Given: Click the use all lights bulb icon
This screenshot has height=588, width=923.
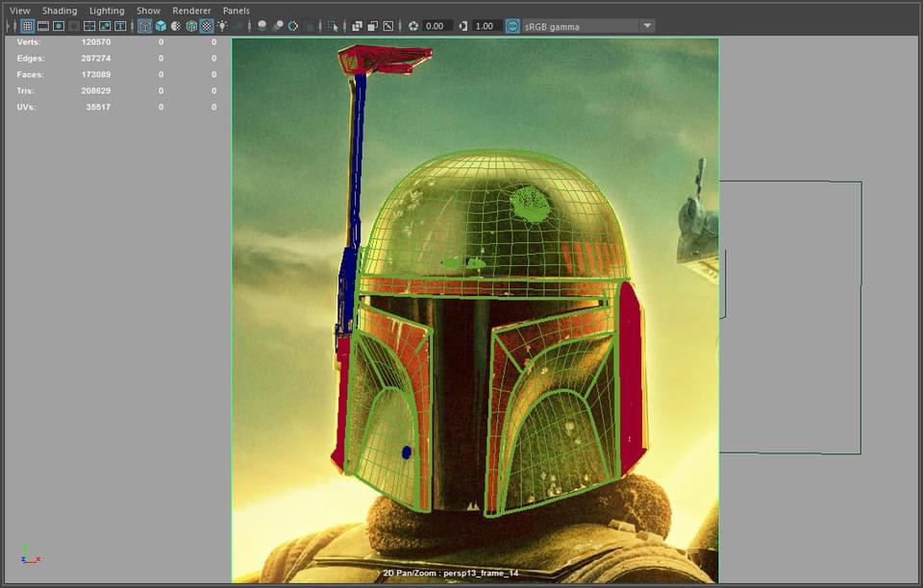Looking at the screenshot, I should pos(222,26).
